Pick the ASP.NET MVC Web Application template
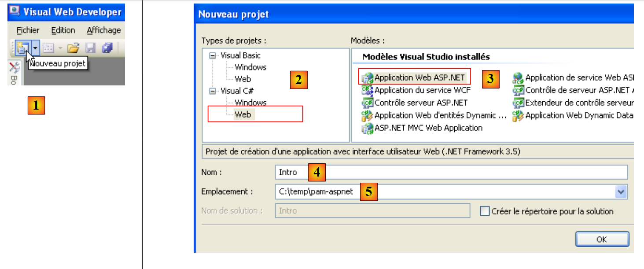Viewport: 644px width, 269px height. [x=428, y=128]
